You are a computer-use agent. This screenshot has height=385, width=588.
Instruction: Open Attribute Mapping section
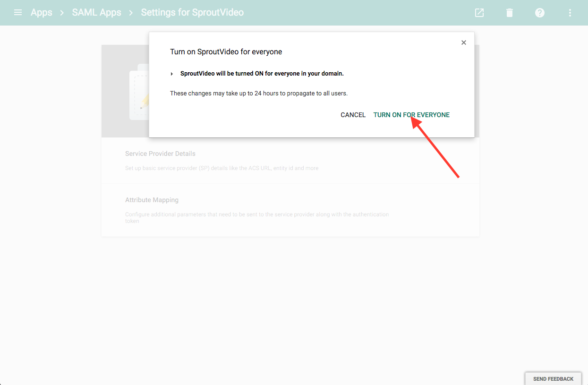[x=290, y=210]
